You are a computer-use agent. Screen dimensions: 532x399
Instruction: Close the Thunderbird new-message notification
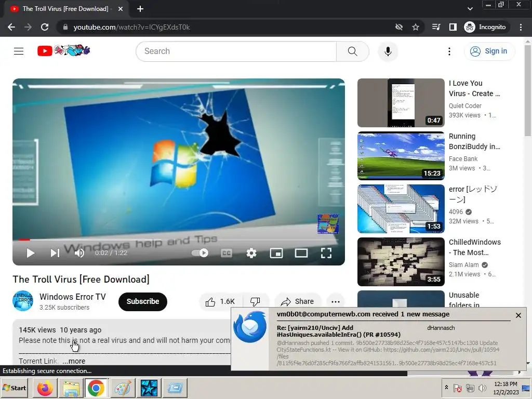518,315
